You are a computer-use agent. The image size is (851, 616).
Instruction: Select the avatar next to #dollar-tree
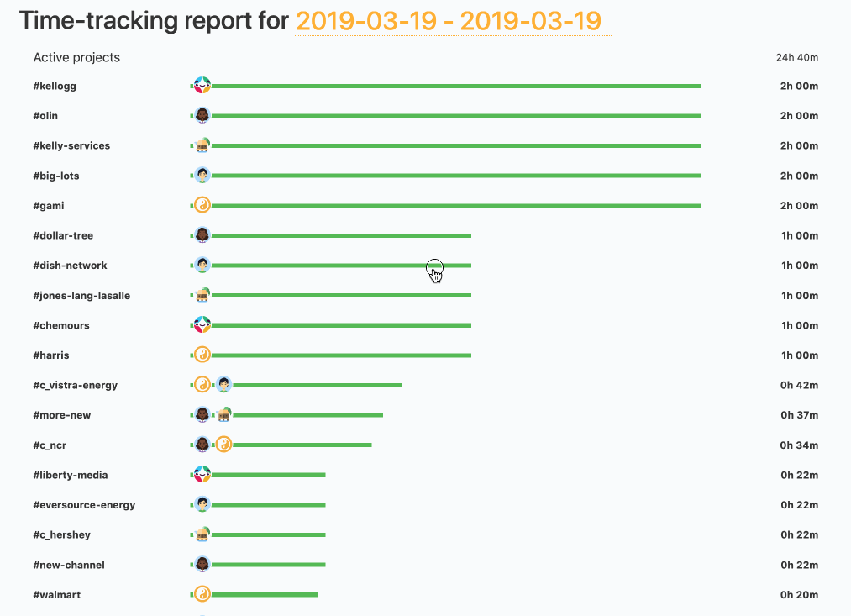tap(202, 234)
